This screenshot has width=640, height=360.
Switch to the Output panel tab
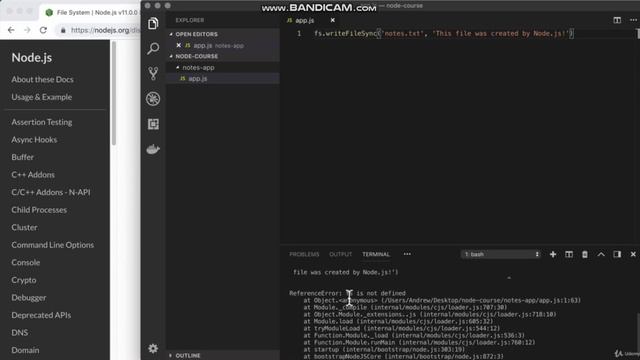click(340, 254)
